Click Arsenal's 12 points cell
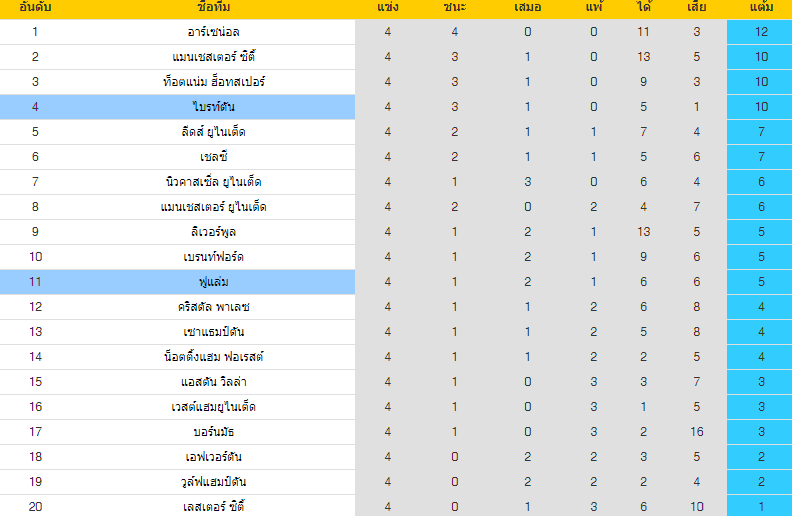 [760, 32]
